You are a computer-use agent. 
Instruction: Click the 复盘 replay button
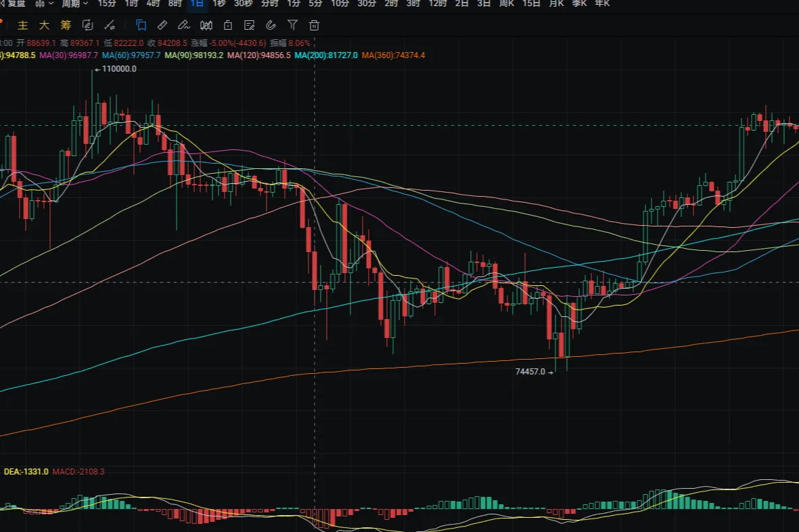pyautogui.click(x=14, y=3)
